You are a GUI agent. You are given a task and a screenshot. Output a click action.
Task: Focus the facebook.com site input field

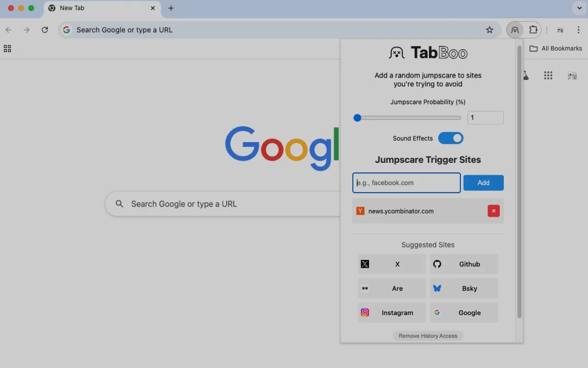(x=407, y=183)
